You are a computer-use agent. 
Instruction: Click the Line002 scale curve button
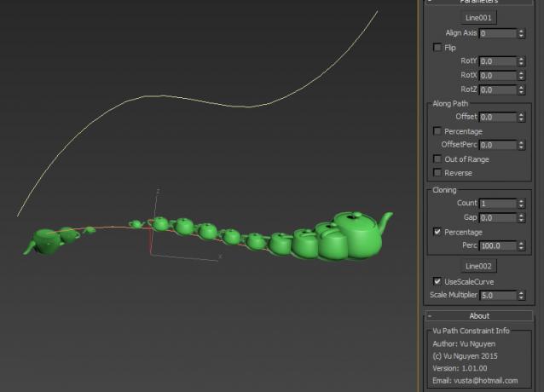(x=479, y=266)
